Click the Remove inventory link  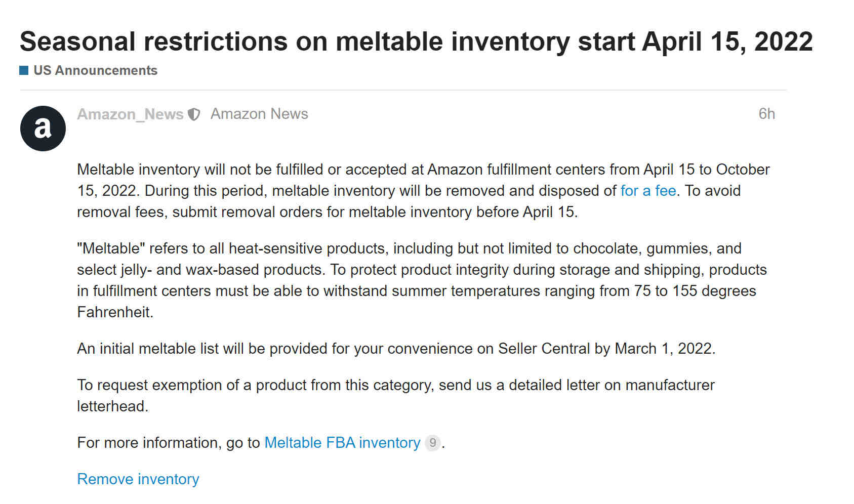click(x=138, y=479)
